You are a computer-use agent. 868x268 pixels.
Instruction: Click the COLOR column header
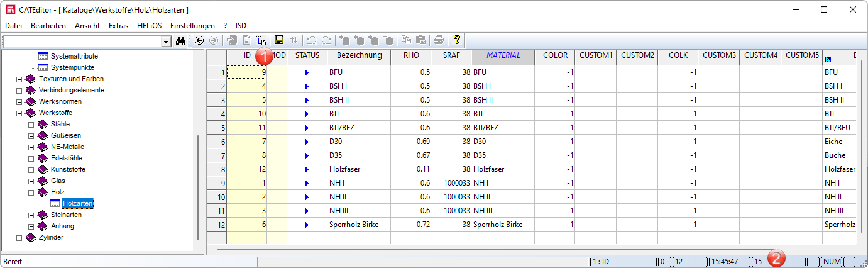click(555, 55)
